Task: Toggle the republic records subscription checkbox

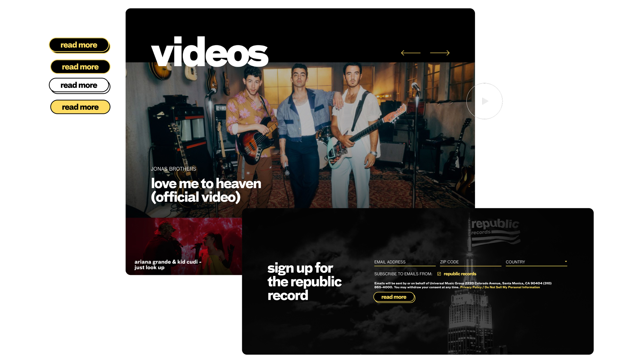Action: coord(439,274)
